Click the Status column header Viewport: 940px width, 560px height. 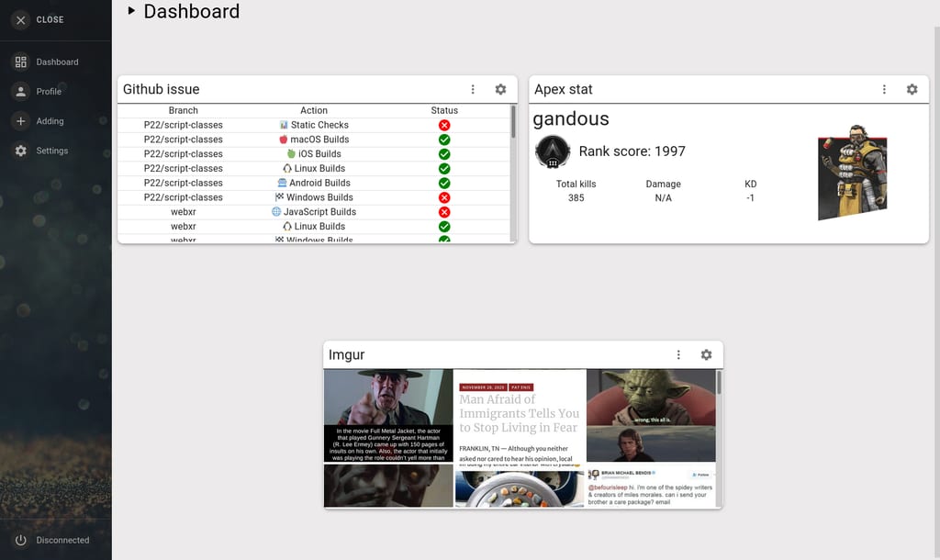(444, 110)
